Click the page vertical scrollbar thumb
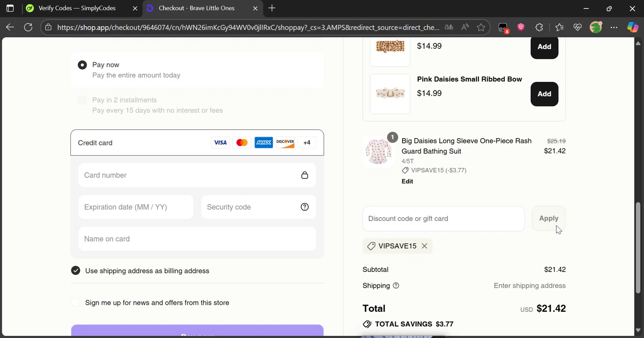The height and width of the screenshot is (338, 644). coord(638,247)
